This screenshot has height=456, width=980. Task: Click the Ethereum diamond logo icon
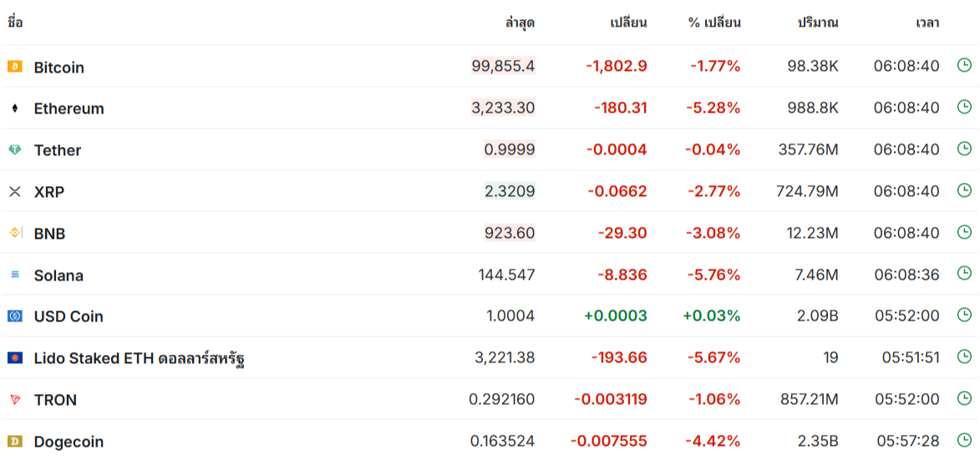[x=14, y=108]
